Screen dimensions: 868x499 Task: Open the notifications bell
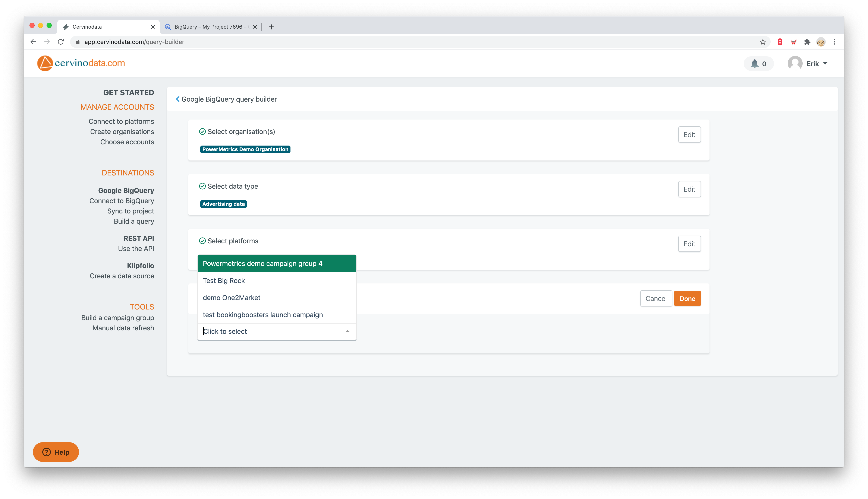(755, 64)
